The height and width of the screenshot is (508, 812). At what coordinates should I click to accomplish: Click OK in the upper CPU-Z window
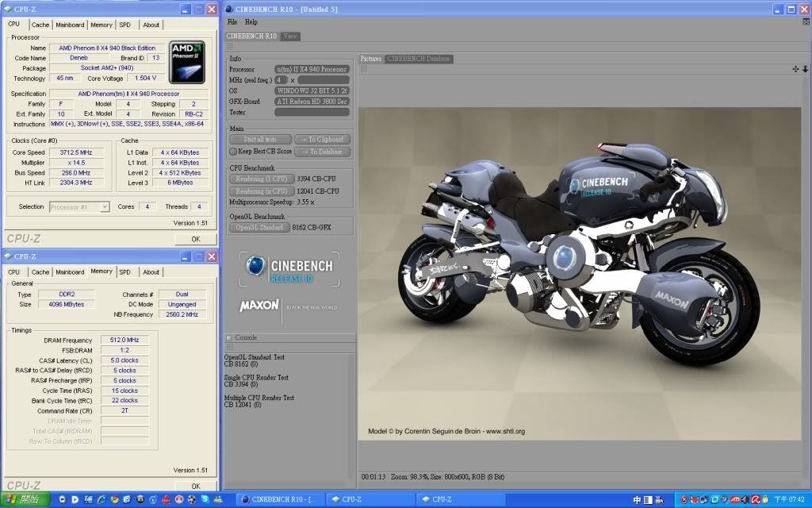(195, 239)
